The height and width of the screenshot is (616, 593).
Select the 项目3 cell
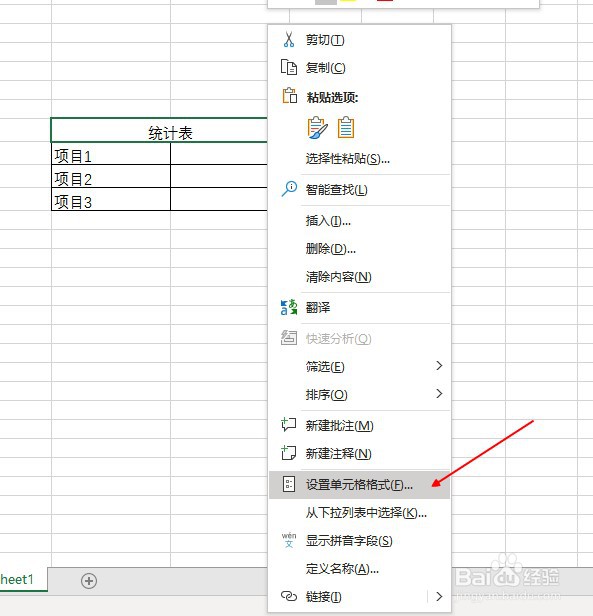[111, 199]
